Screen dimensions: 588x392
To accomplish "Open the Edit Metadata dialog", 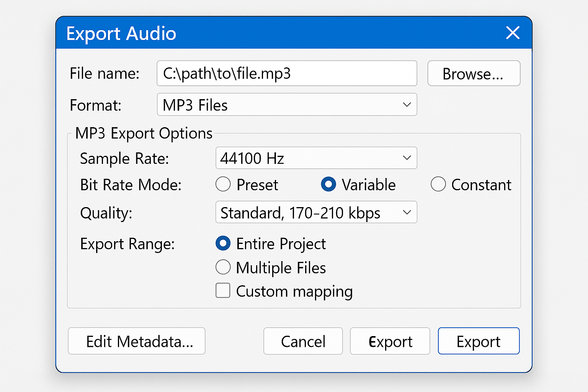I will (136, 341).
